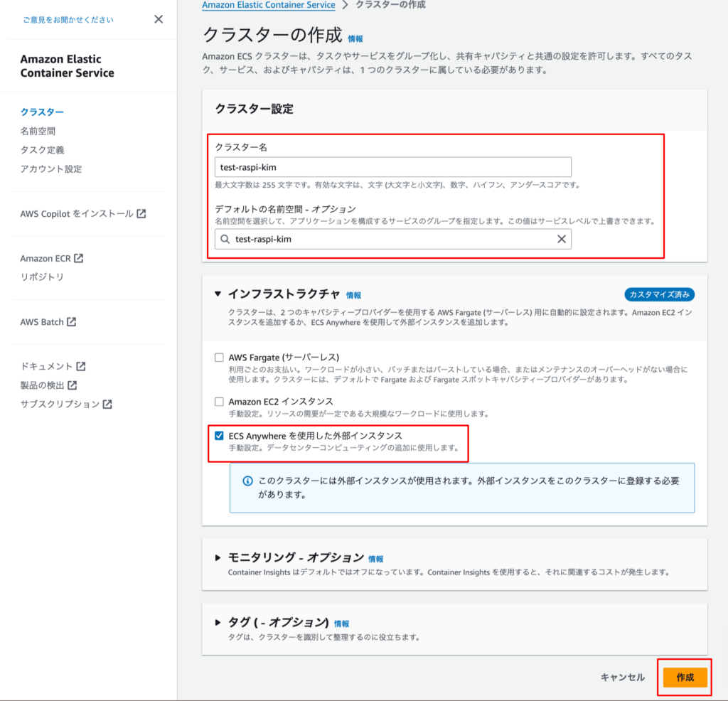Click the デフォルトの名前空間 search field
Image resolution: width=728 pixels, height=701 pixels.
pos(392,239)
